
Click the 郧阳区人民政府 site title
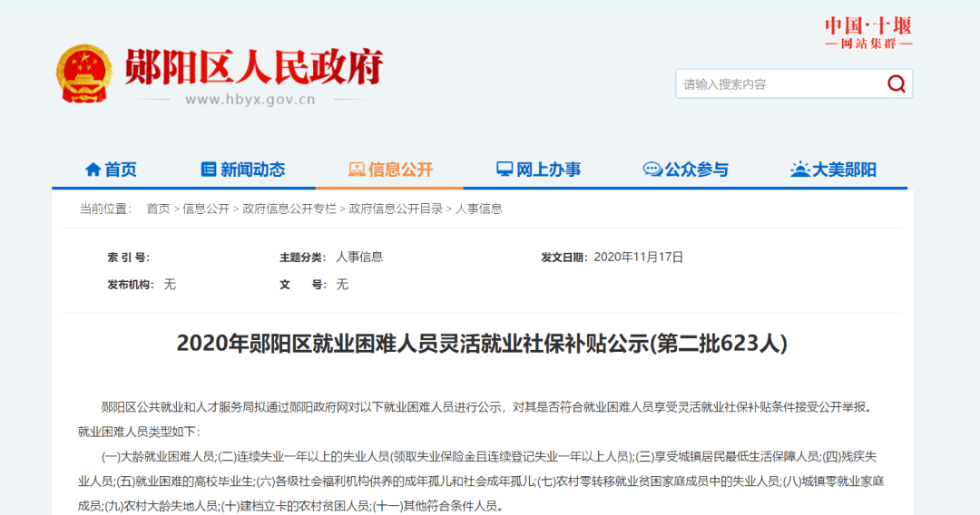click(x=254, y=66)
